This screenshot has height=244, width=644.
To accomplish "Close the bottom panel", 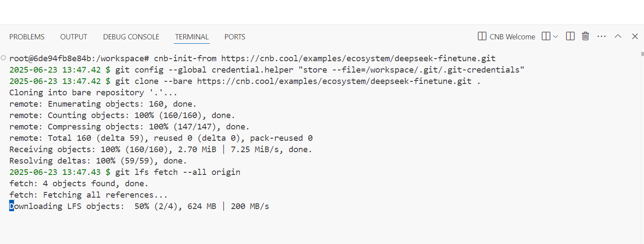I will point(635,37).
